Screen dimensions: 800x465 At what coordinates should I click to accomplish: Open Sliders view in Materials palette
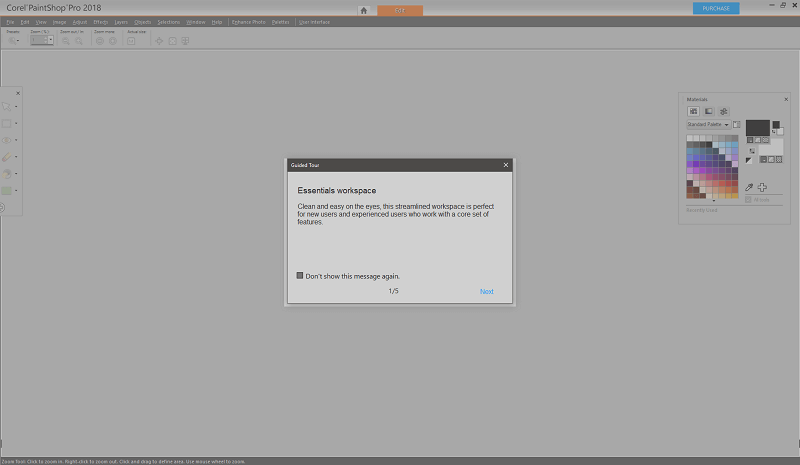click(723, 111)
